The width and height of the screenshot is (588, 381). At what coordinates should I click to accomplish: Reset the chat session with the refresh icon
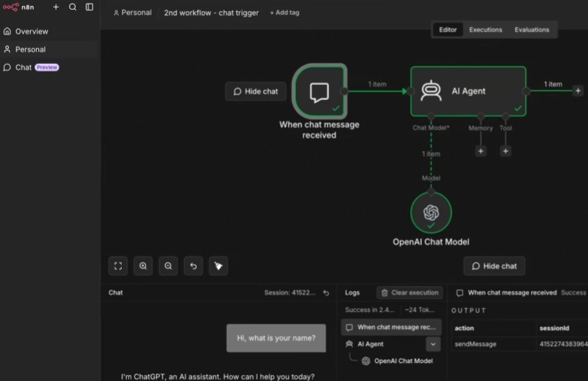[326, 293]
